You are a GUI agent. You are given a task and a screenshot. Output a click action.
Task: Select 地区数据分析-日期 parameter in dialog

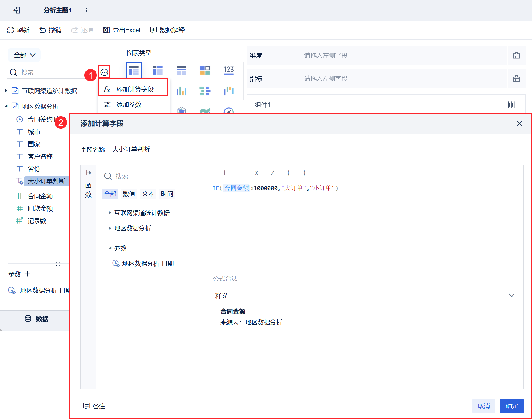pyautogui.click(x=143, y=263)
